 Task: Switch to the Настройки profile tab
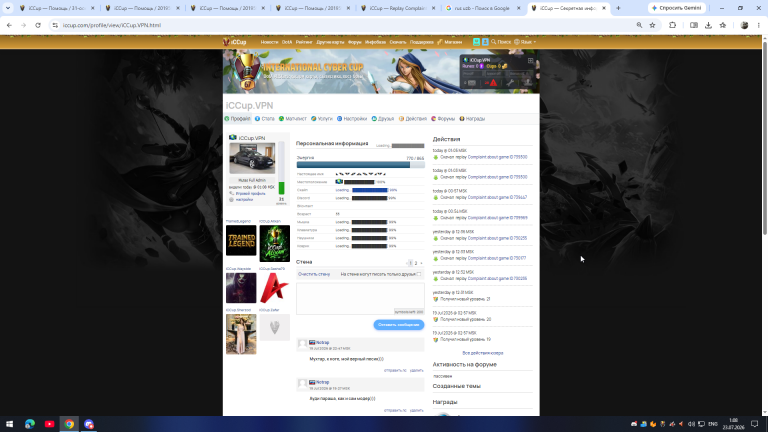pyautogui.click(x=352, y=119)
